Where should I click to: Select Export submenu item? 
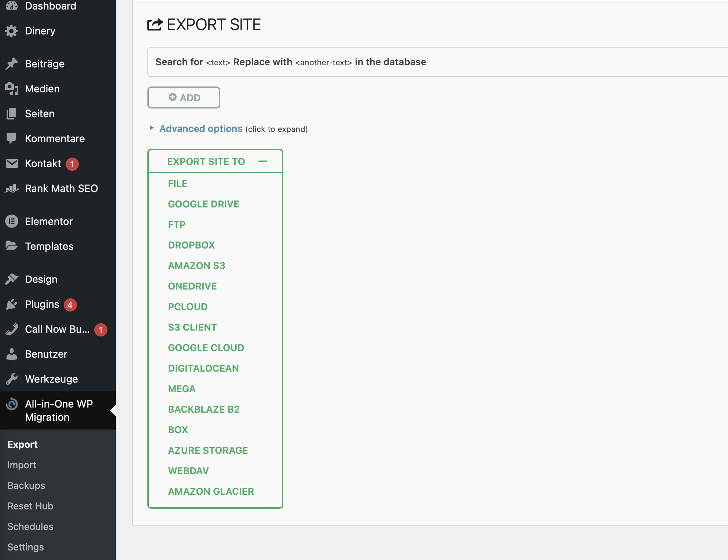23,445
